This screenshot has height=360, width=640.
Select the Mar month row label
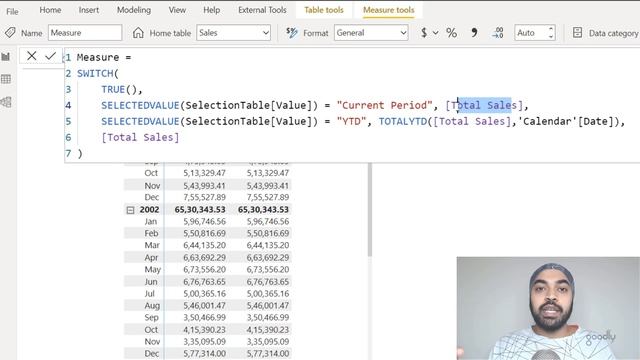click(x=152, y=245)
